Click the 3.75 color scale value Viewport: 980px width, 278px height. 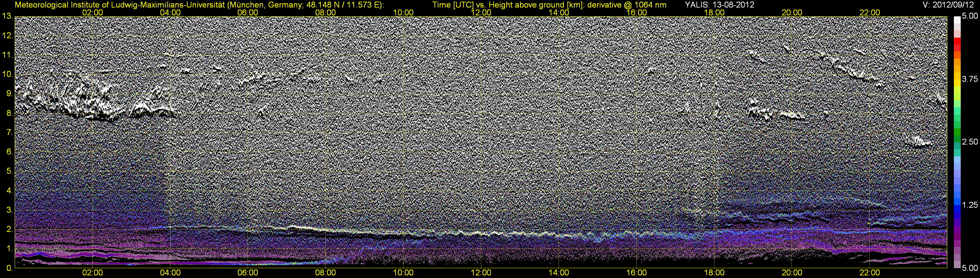[970, 79]
